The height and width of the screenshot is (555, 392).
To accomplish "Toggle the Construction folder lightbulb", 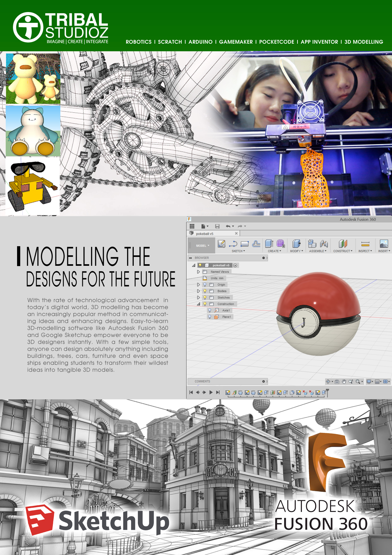I will (x=205, y=304).
